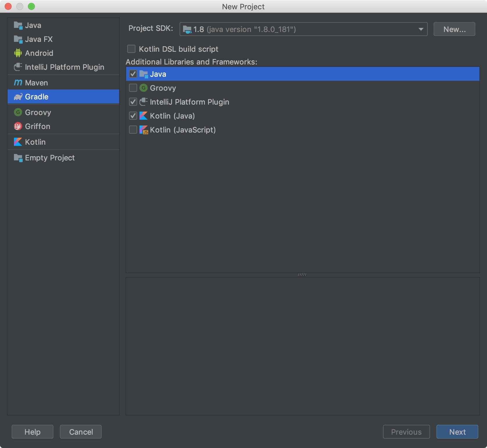Select Empty Project from the list
Image resolution: width=487 pixels, height=448 pixels.
[x=50, y=158]
